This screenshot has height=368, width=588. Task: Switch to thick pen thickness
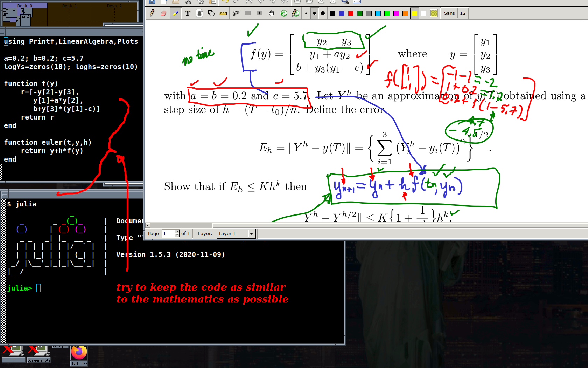[x=323, y=13]
